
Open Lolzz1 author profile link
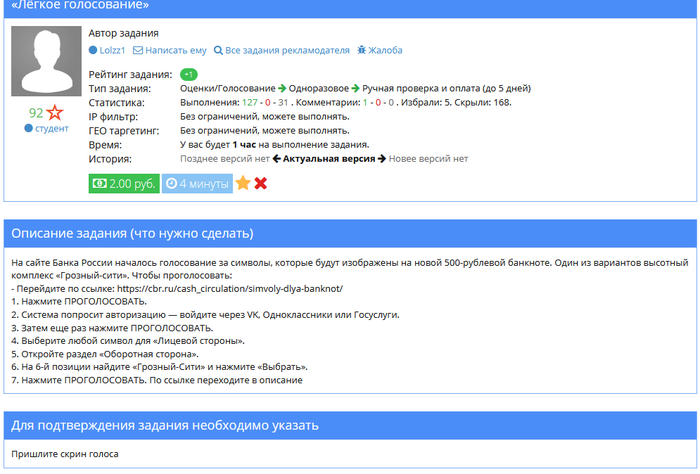point(112,50)
